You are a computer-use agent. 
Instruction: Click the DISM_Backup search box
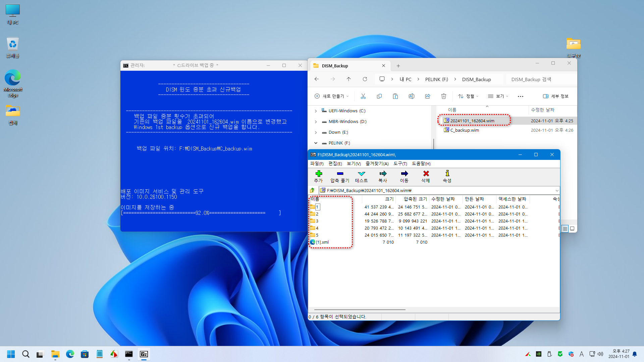click(x=541, y=79)
